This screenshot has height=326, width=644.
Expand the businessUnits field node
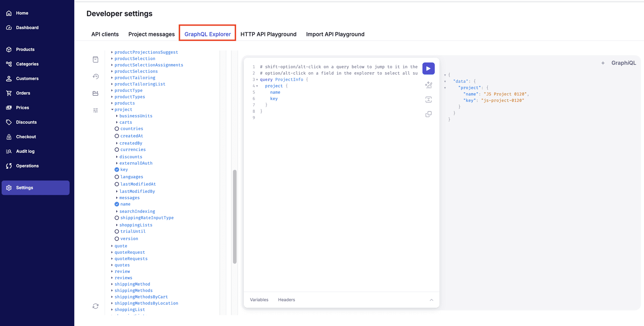(x=117, y=116)
